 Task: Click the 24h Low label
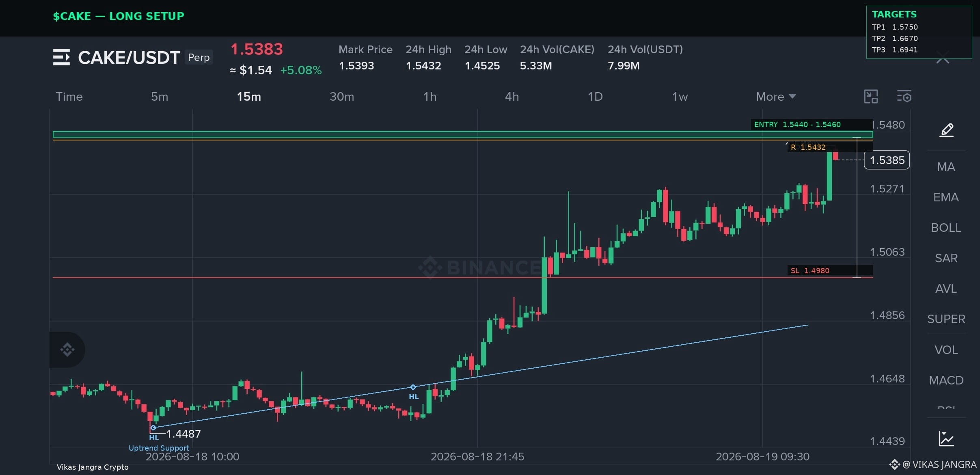pos(486,50)
